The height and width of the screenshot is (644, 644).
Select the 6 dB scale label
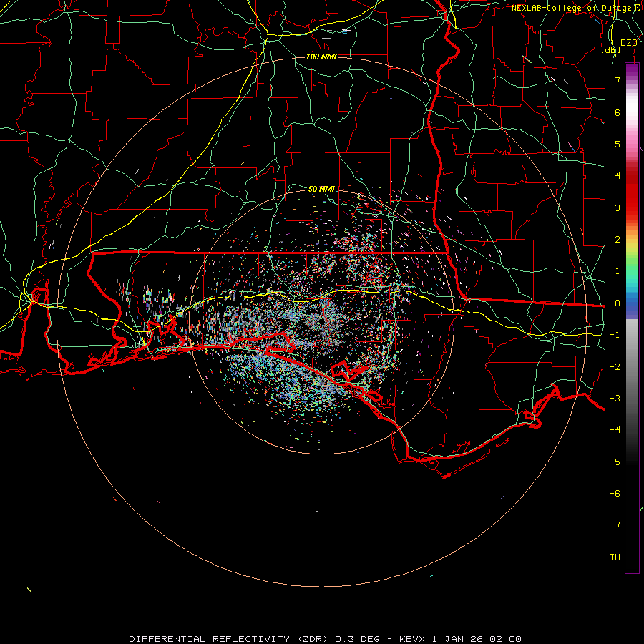coord(618,112)
